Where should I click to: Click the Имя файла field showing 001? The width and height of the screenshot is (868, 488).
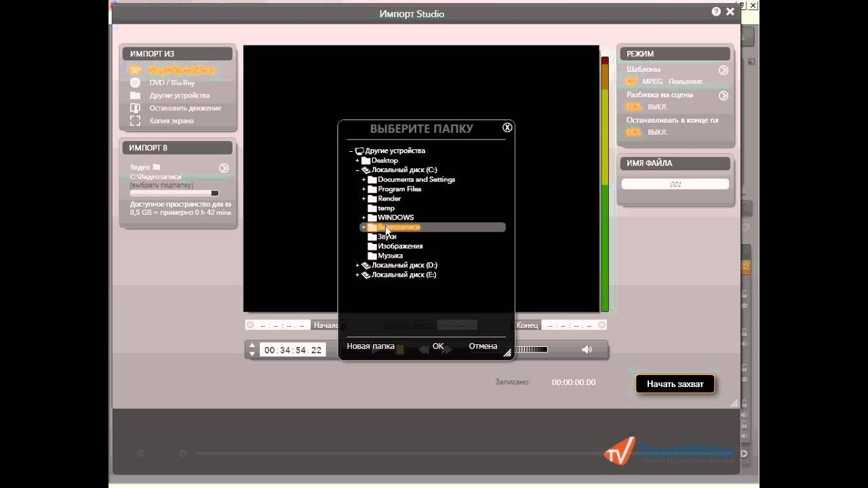pyautogui.click(x=675, y=184)
